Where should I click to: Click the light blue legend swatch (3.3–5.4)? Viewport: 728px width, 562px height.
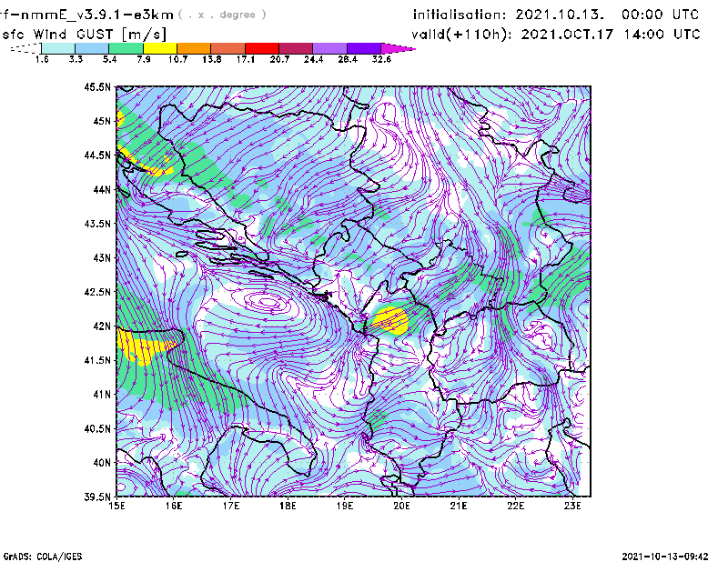pyautogui.click(x=92, y=48)
